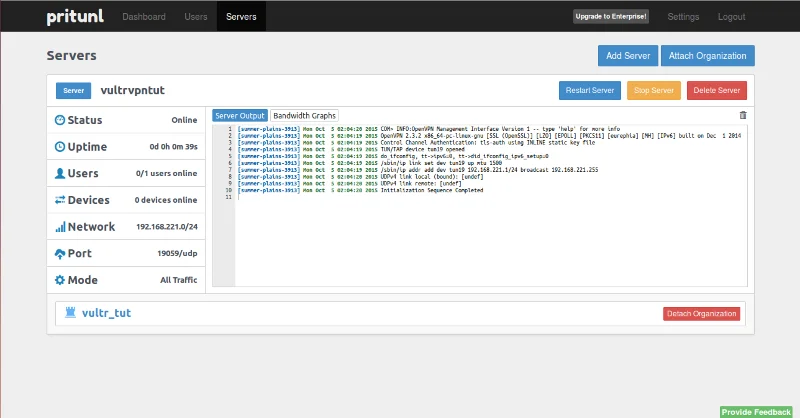Click the 0 devices online text
Screen dimensions: 800x418
(x=166, y=200)
